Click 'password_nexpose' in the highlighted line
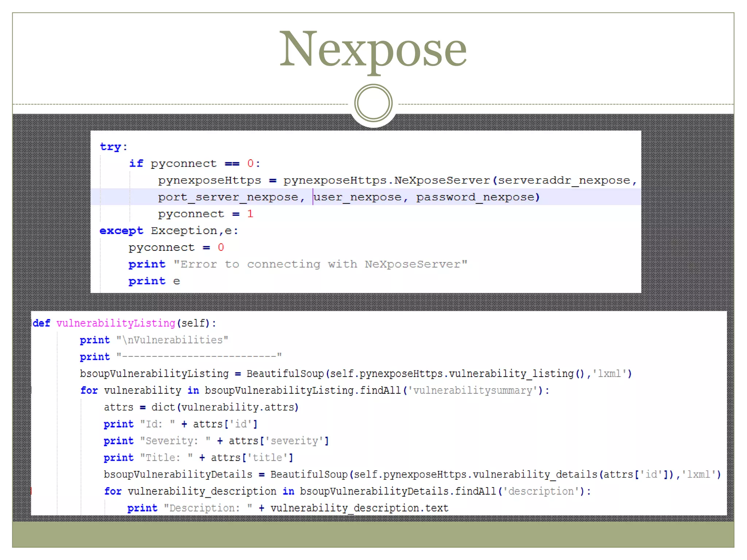 pos(475,197)
